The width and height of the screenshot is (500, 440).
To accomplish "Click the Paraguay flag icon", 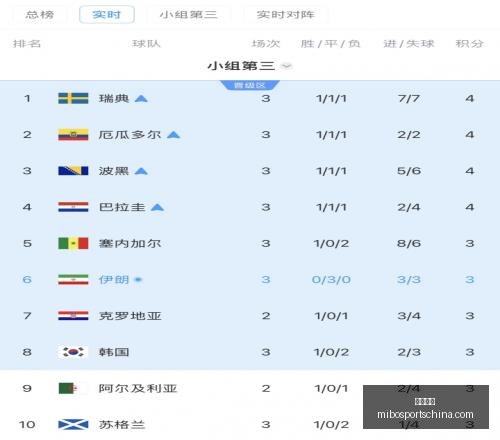I will pos(73,207).
